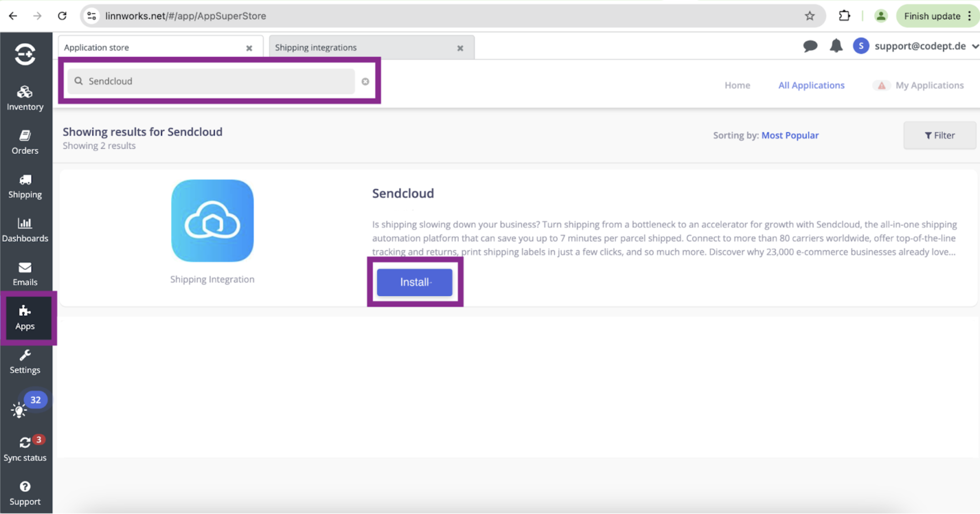Install the Sendcloud application

(x=415, y=282)
